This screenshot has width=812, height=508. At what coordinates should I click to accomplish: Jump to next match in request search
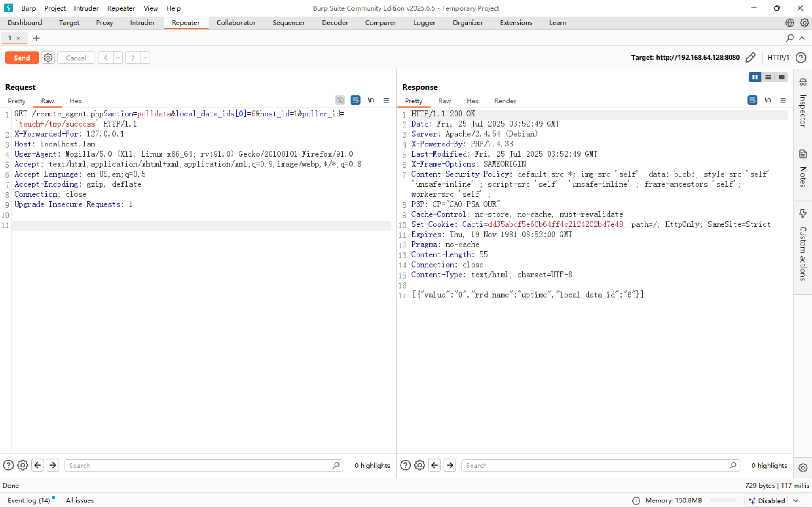(x=53, y=465)
